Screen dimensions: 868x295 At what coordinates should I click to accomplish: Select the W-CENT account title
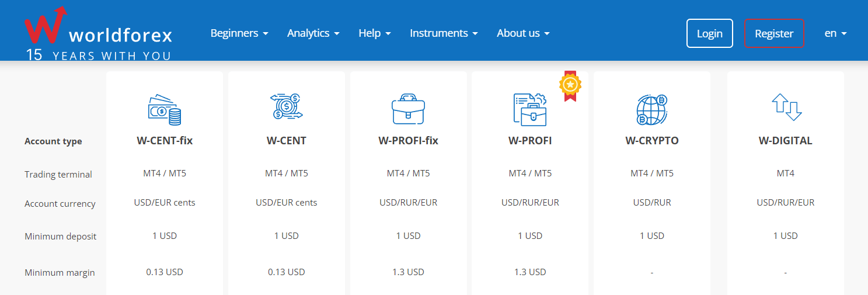click(287, 141)
